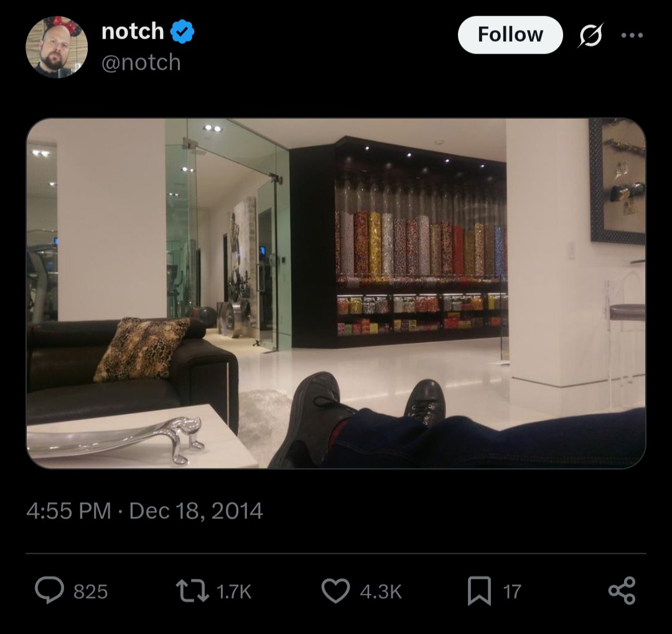The image size is (672, 634).
Task: Click the reply speech bubble icon
Action: click(50, 590)
